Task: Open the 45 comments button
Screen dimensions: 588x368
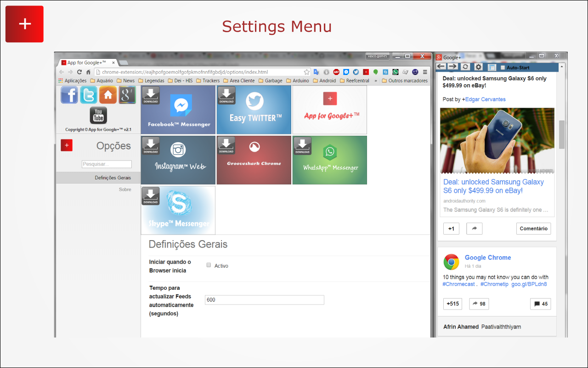Action: (x=540, y=304)
